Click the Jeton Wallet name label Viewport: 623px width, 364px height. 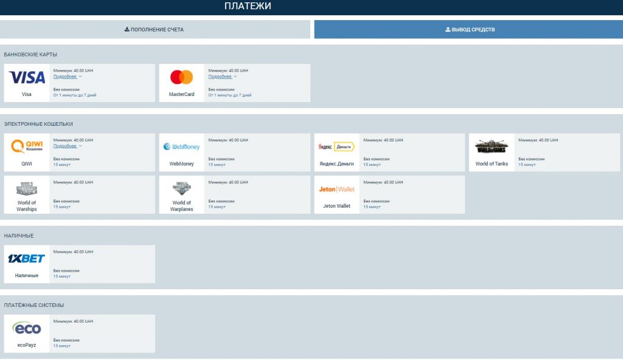point(336,206)
